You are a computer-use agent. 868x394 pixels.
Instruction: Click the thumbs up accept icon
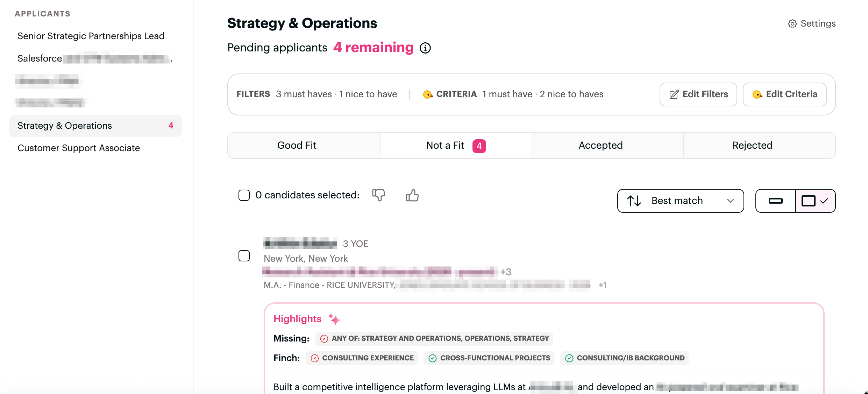[412, 195]
